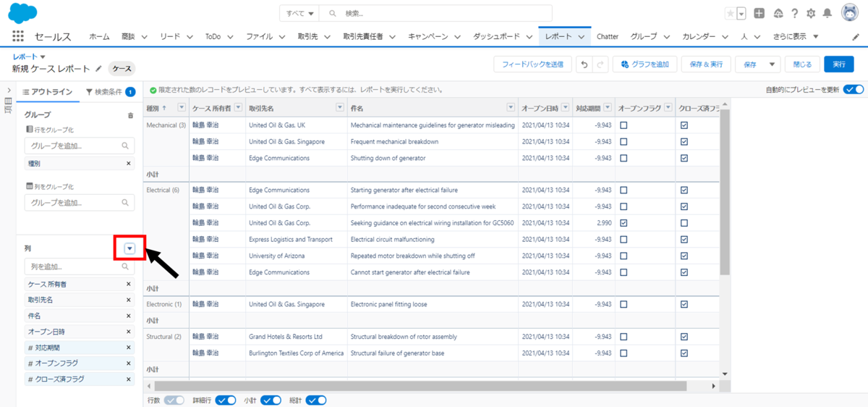Click the Salesforce cloud logo
This screenshot has height=407, width=868.
tap(23, 13)
